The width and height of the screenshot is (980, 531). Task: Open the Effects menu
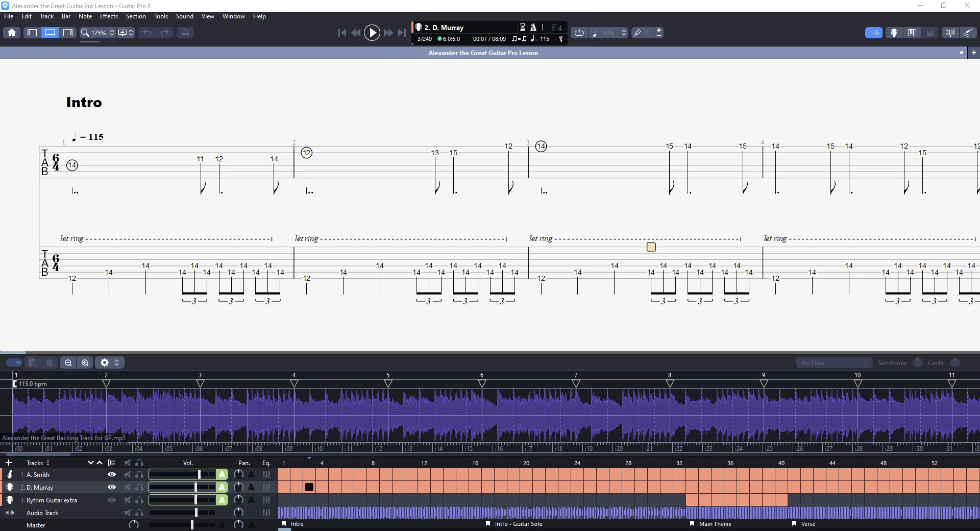(109, 16)
